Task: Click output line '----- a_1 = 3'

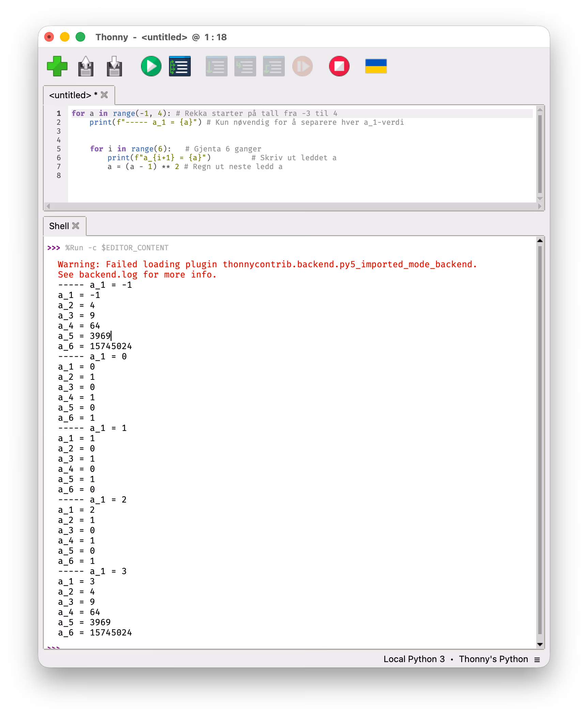Action: point(92,571)
